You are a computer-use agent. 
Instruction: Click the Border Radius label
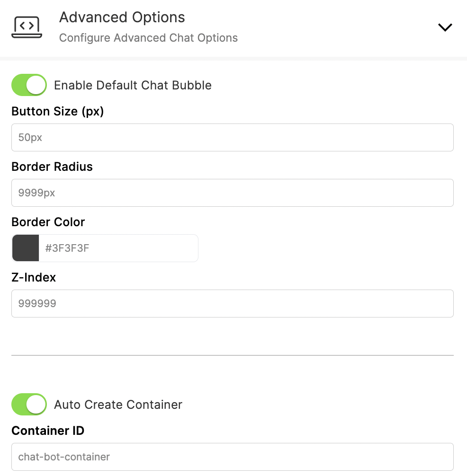52,167
